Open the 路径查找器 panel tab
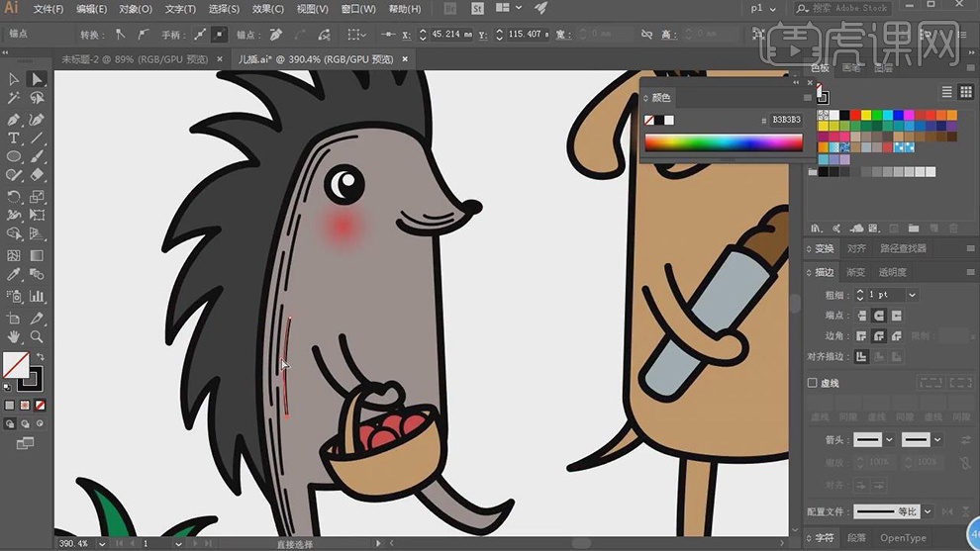Image resolution: width=980 pixels, height=551 pixels. point(903,248)
